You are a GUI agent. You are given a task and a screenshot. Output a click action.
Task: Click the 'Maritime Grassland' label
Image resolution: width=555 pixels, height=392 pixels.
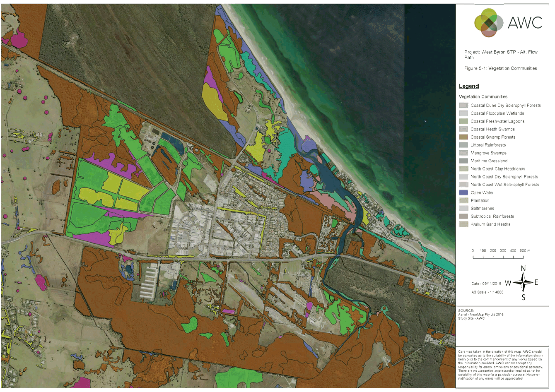(489, 161)
